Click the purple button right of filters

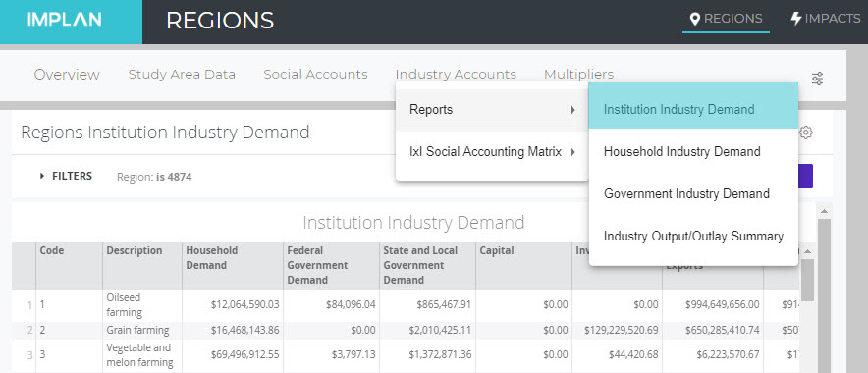coord(805,176)
